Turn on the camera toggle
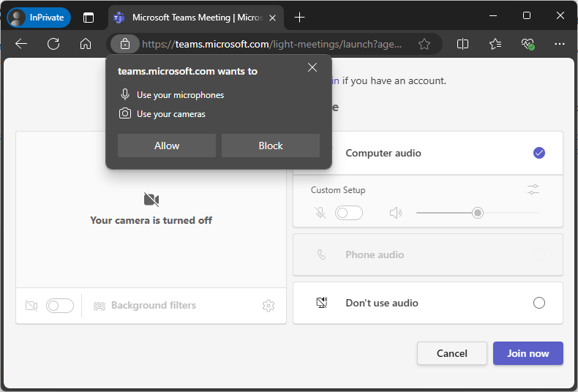Screen dimensions: 578x392 60,306
